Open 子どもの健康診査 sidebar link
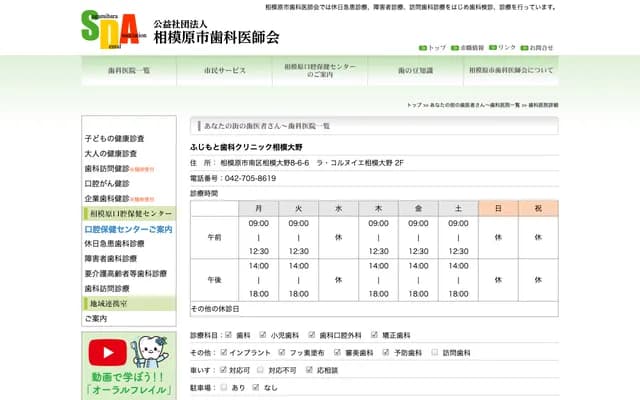 tap(115, 138)
